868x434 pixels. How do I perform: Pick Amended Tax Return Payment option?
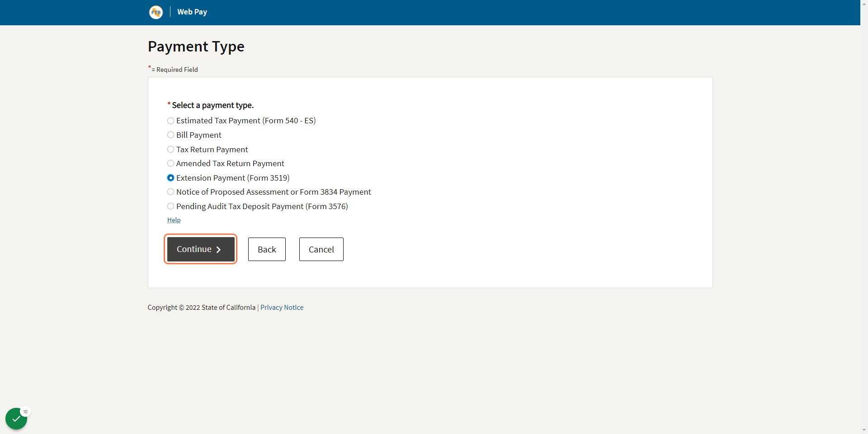pyautogui.click(x=170, y=163)
